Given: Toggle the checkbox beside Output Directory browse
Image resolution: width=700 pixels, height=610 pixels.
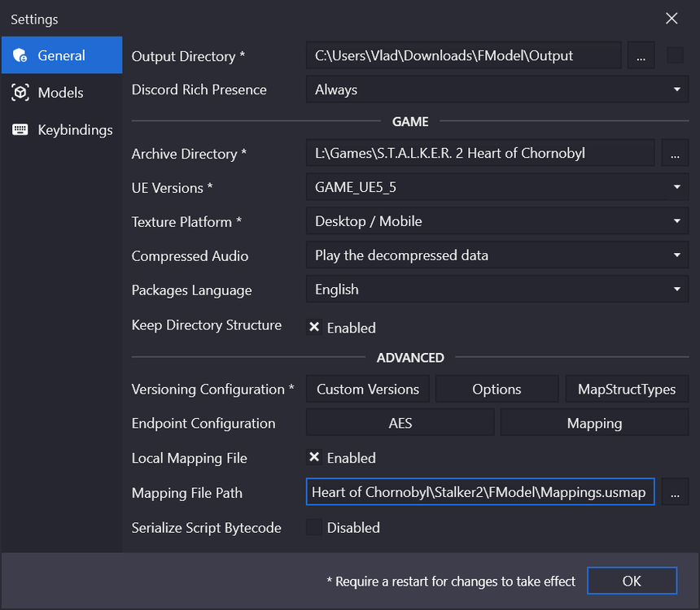Looking at the screenshot, I should [675, 56].
